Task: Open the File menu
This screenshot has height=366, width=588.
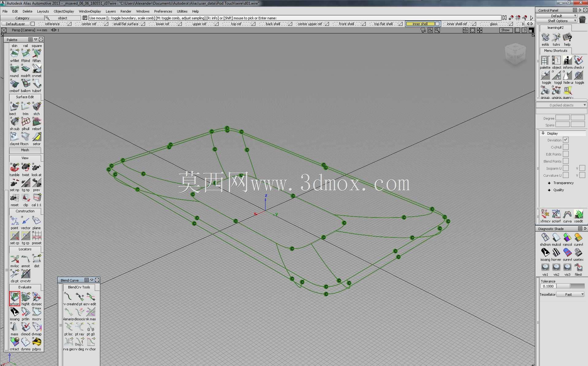Action: (5, 11)
